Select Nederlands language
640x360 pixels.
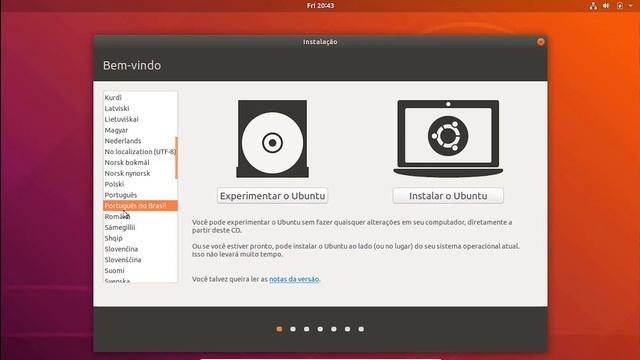pyautogui.click(x=140, y=141)
